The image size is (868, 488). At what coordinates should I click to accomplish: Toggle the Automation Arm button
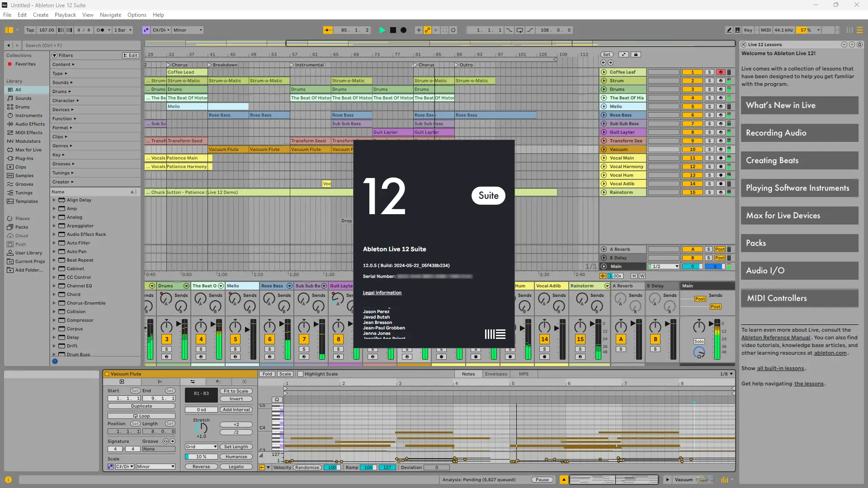point(427,30)
